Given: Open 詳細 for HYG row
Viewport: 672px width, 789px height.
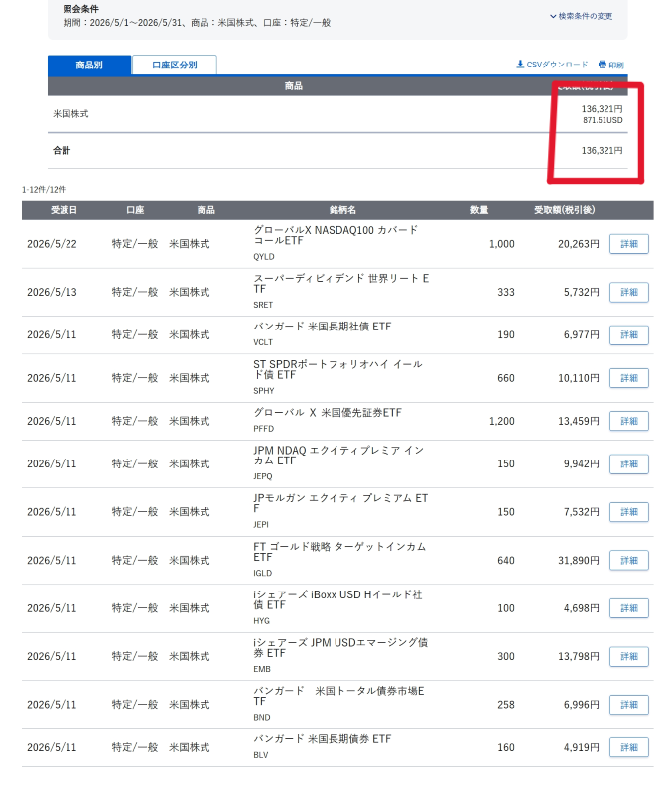Looking at the screenshot, I should point(628,608).
